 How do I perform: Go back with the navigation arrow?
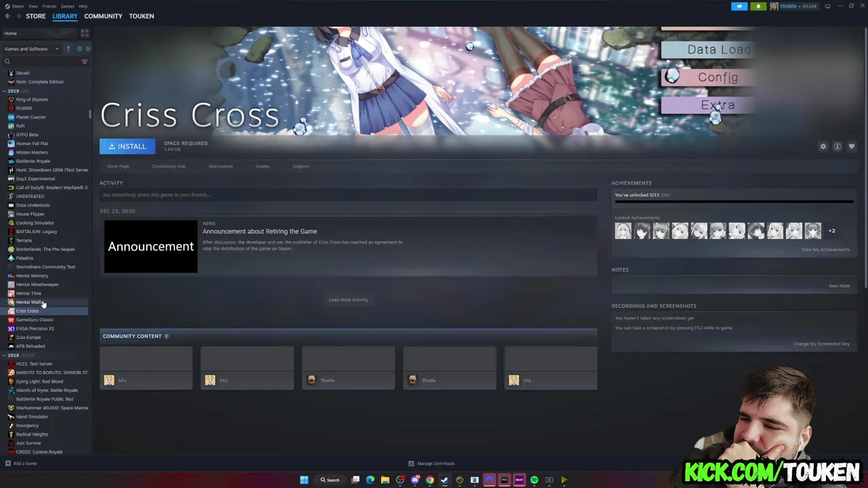tap(7, 16)
